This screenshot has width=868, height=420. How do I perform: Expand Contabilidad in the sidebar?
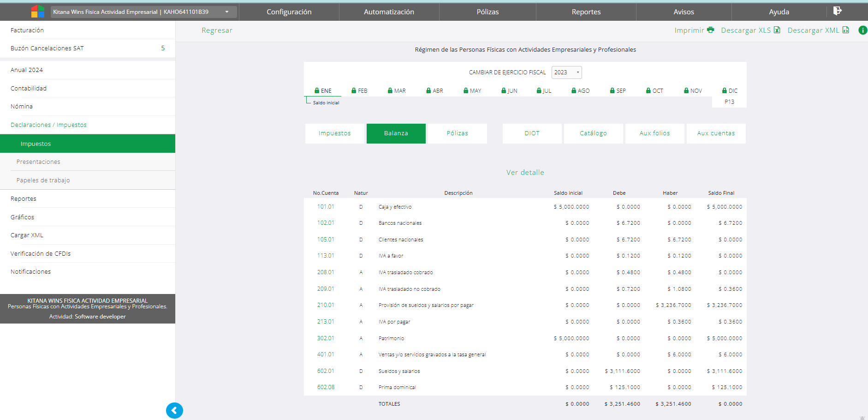(x=29, y=88)
